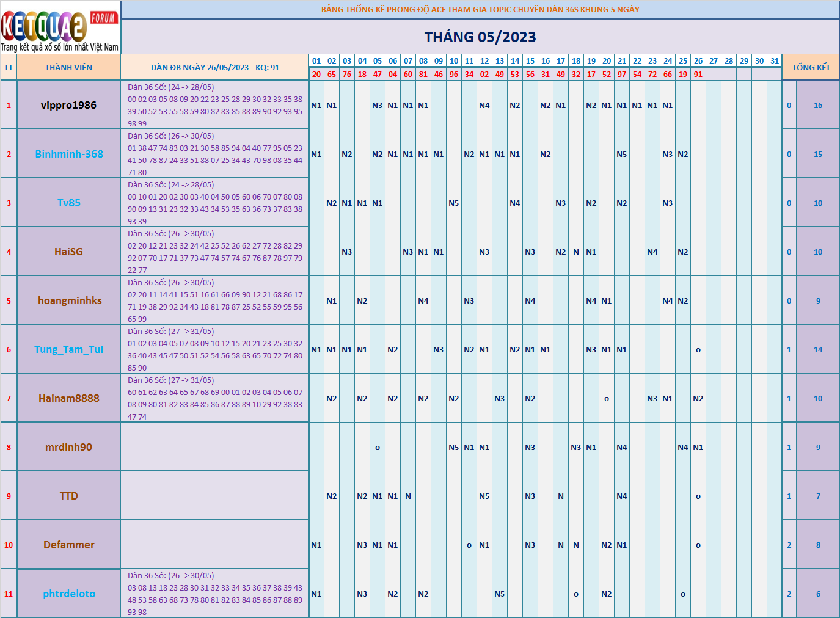Click row number 3 in TT column
Image resolution: width=840 pixels, height=618 pixels.
click(x=9, y=203)
